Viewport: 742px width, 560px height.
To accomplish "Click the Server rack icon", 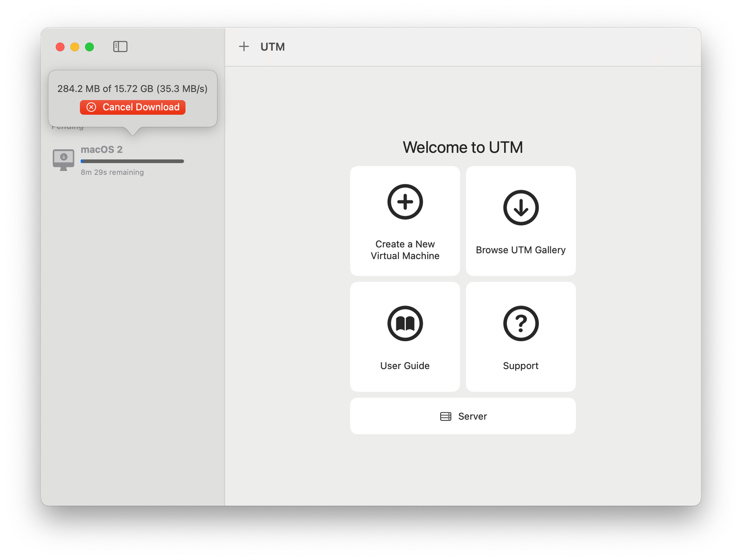I will 446,416.
